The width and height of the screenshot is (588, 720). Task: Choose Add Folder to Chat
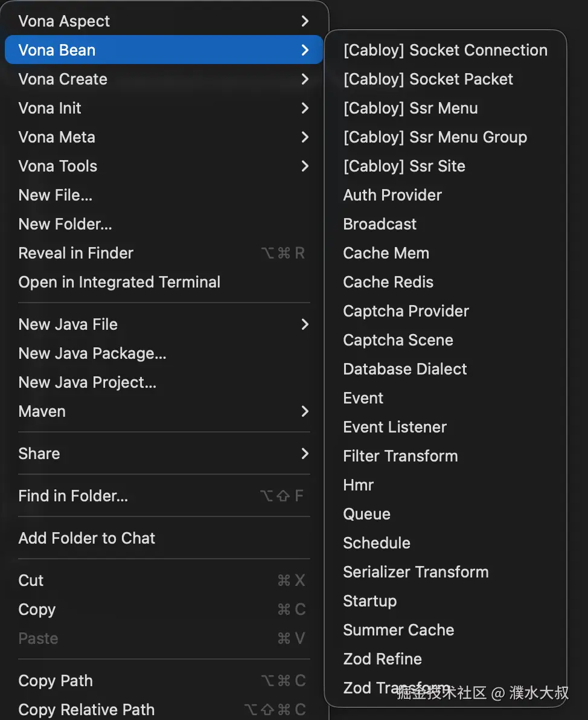[86, 538]
